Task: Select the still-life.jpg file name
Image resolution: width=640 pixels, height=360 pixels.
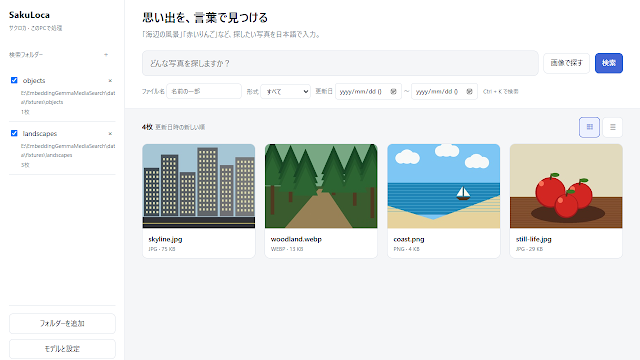Action: [x=534, y=239]
